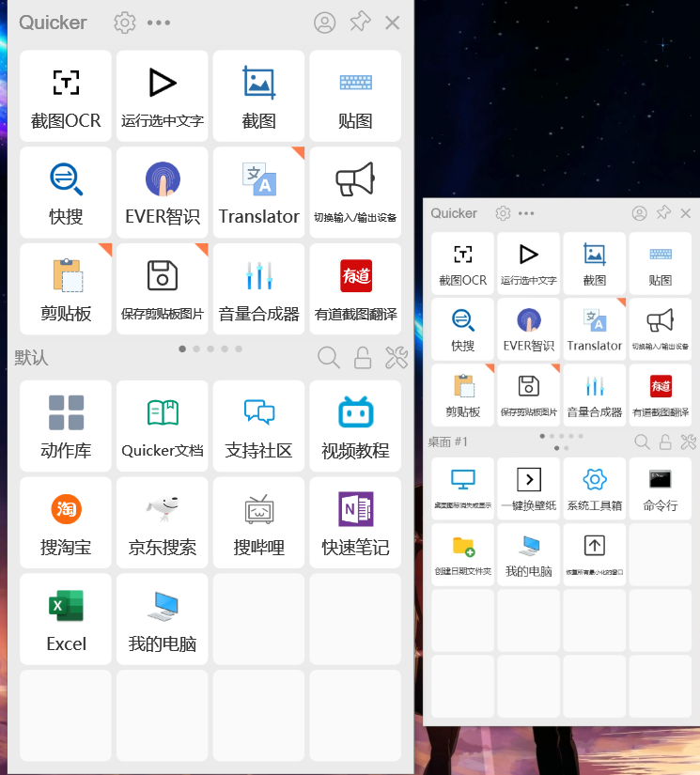Image resolution: width=700 pixels, height=775 pixels.
Task: Switch to the last page dot in large panel
Action: point(239,349)
